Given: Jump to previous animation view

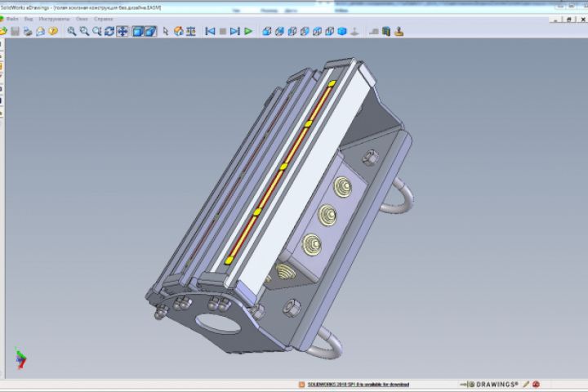Looking at the screenshot, I should (x=210, y=32).
